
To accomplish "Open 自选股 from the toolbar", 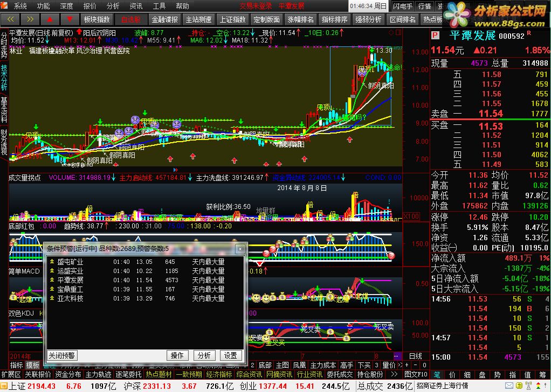I will [x=130, y=19].
